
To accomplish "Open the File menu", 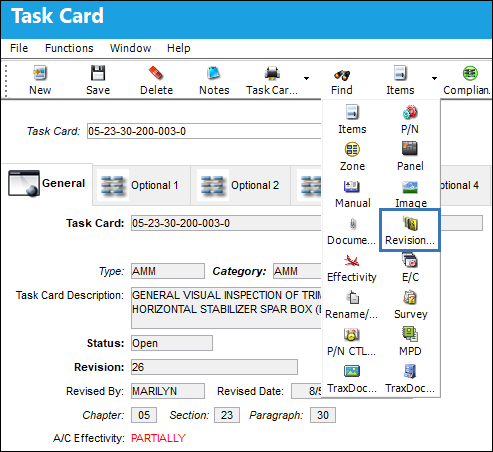I will (x=19, y=48).
